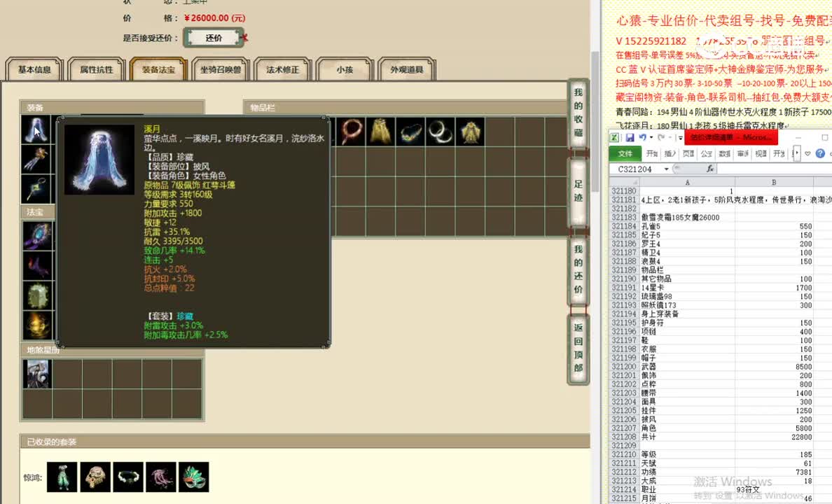The height and width of the screenshot is (504, 832).
Task: Expand the hidden ribbon tabs chevron
Action: 796,153
